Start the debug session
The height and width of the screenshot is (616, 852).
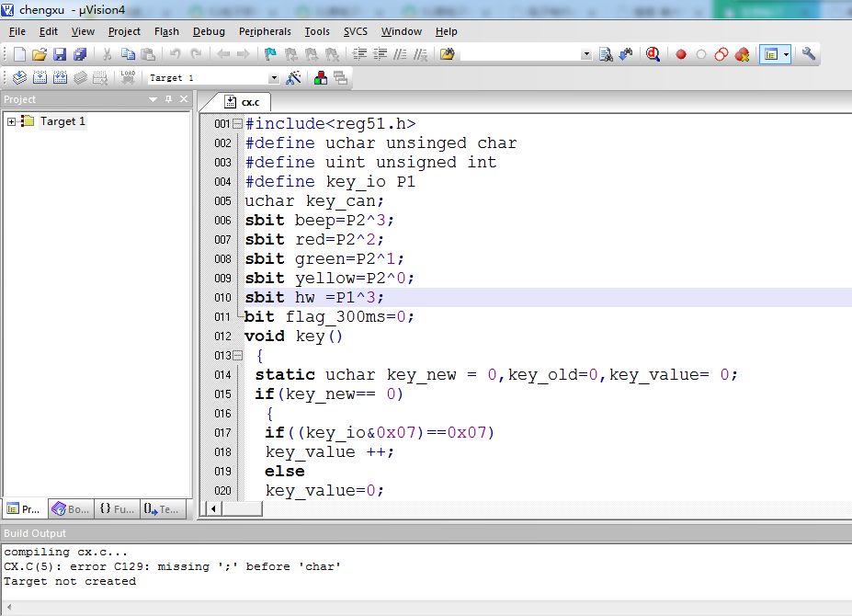tap(653, 54)
